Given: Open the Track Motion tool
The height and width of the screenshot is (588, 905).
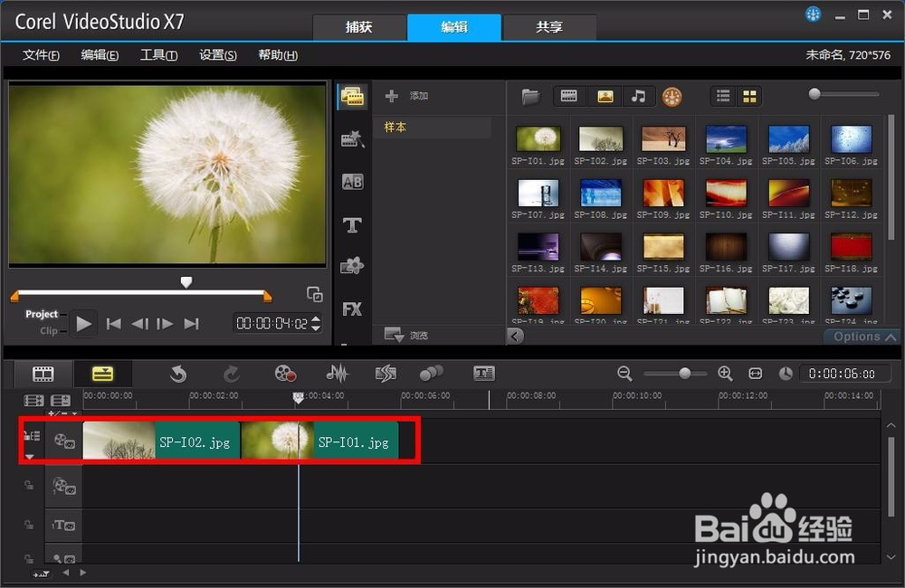Looking at the screenshot, I should [432, 374].
